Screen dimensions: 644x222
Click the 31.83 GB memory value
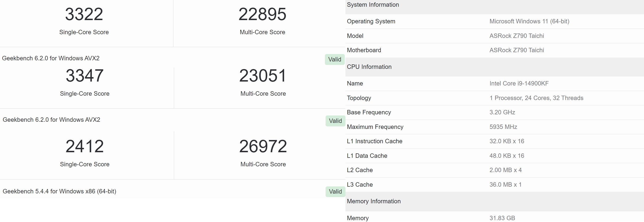click(502, 218)
